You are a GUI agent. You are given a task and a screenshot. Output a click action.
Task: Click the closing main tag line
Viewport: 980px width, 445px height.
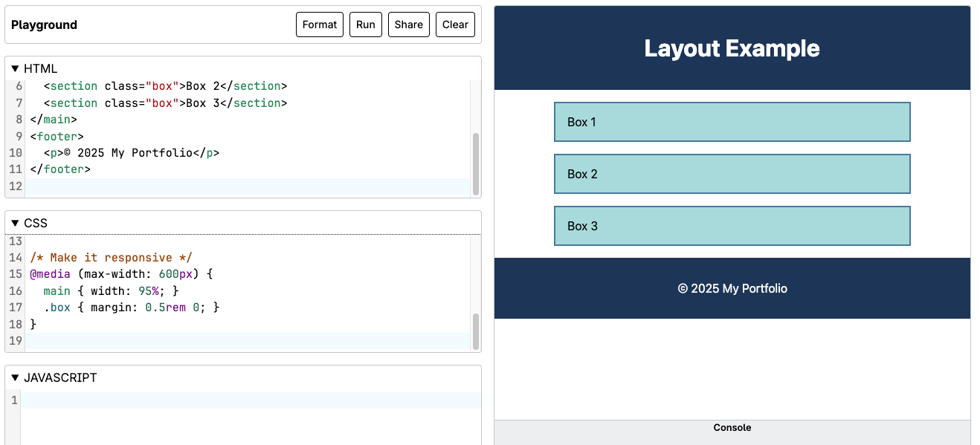tap(54, 119)
